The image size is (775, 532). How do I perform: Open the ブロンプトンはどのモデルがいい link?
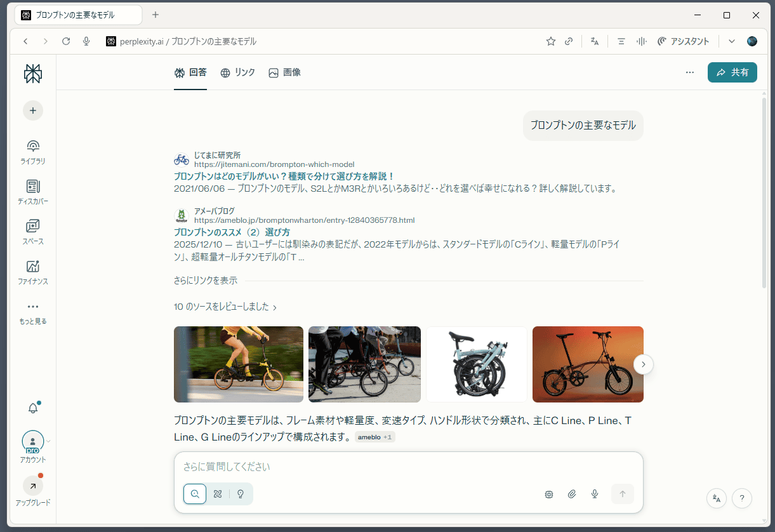pos(284,176)
